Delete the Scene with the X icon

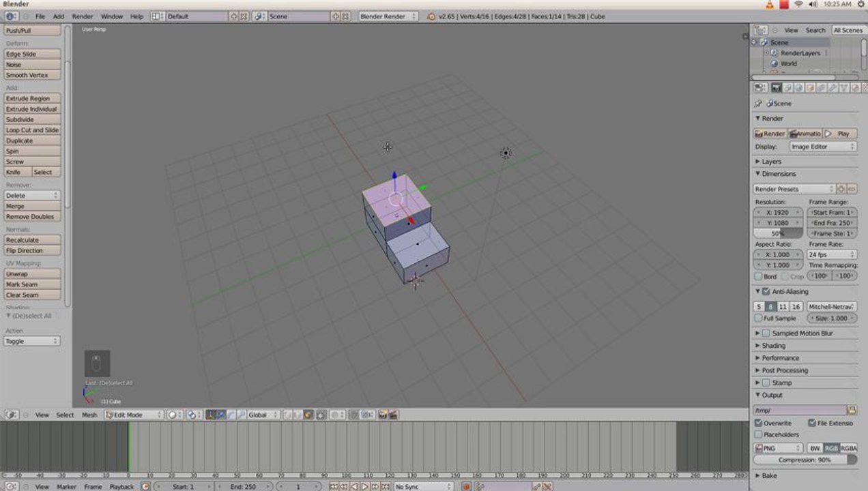(x=345, y=16)
